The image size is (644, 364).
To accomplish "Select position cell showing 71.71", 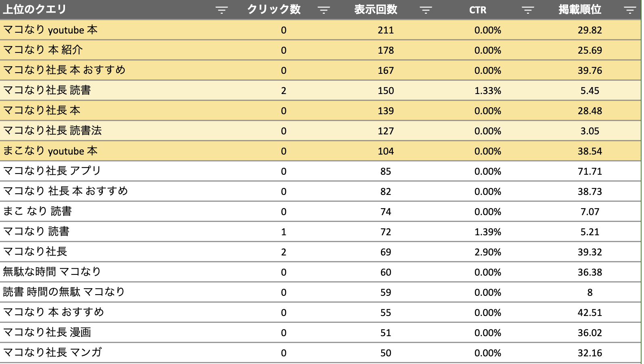I will [x=590, y=171].
